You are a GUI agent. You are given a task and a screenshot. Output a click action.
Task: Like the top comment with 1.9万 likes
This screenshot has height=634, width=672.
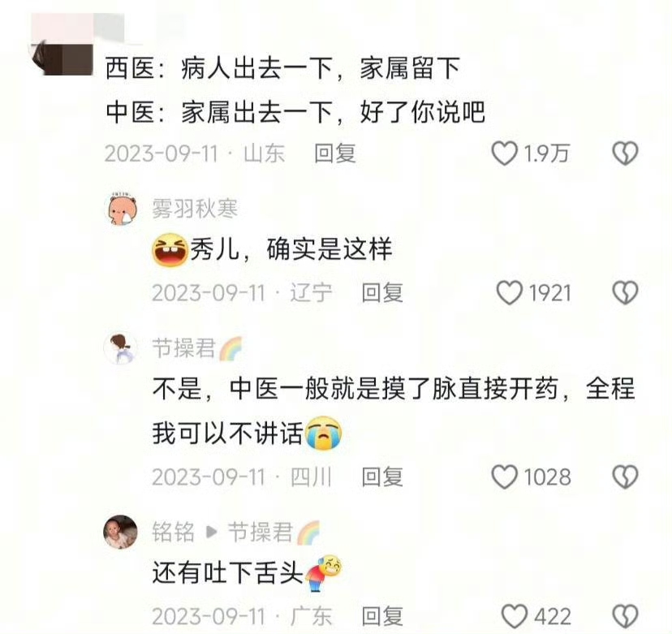505,153
